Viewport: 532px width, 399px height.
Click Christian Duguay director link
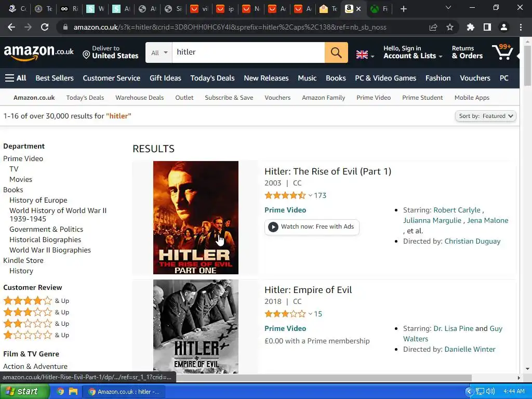coord(472,241)
